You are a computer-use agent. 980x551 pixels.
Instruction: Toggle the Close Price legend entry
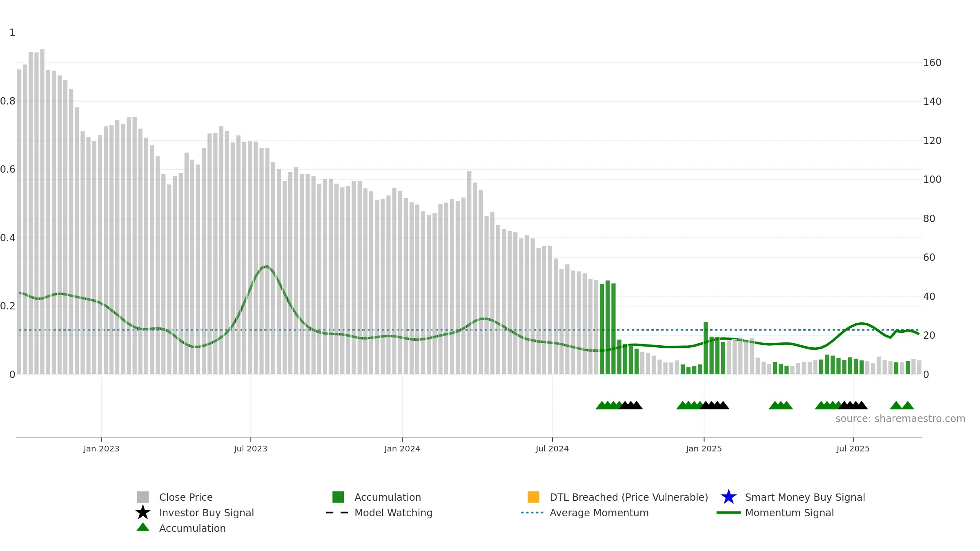pos(186,497)
